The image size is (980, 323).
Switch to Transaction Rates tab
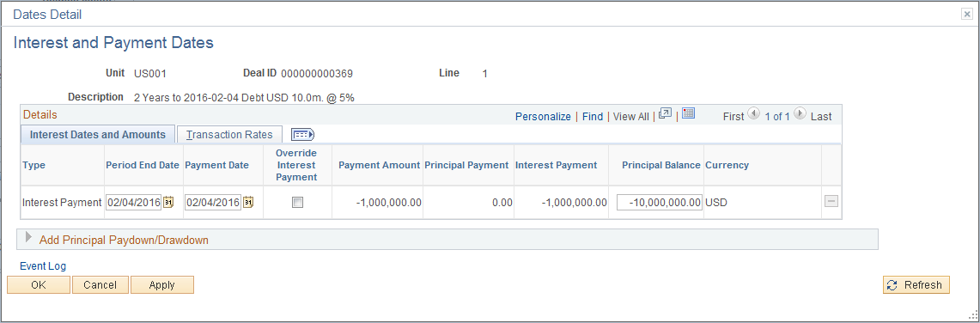click(229, 134)
